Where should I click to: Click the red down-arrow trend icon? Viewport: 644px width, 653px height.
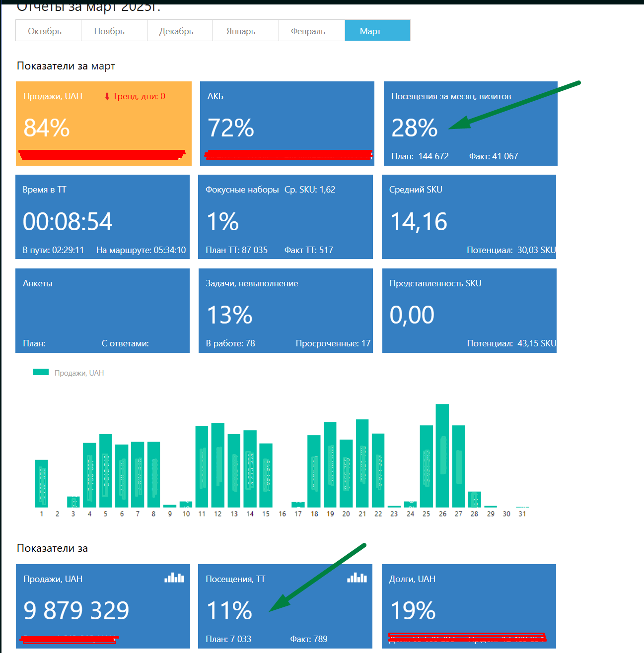pyautogui.click(x=107, y=96)
